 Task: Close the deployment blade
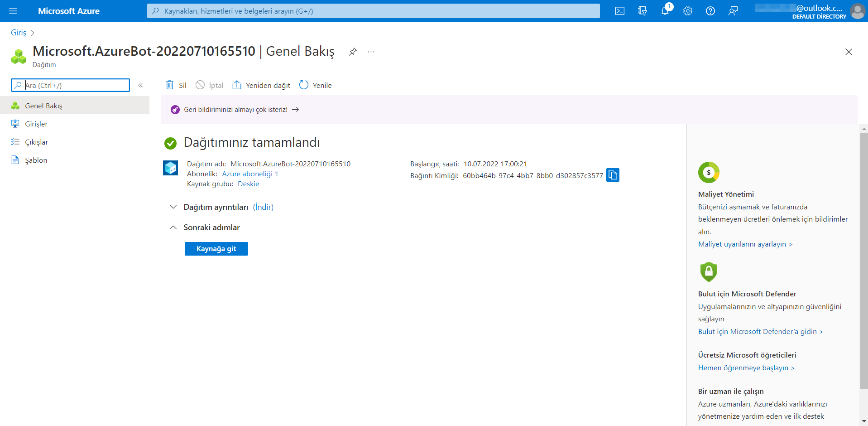pyautogui.click(x=849, y=52)
